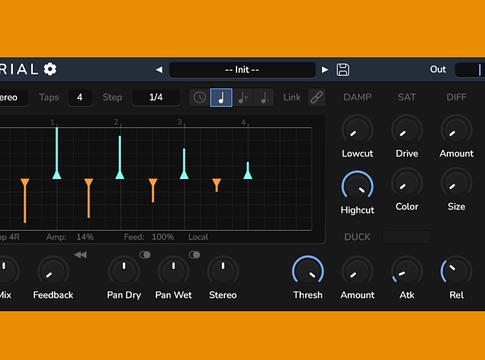Image resolution: width=485 pixels, height=360 pixels.
Task: Click the Taps value field showing 4
Action: pos(80,97)
